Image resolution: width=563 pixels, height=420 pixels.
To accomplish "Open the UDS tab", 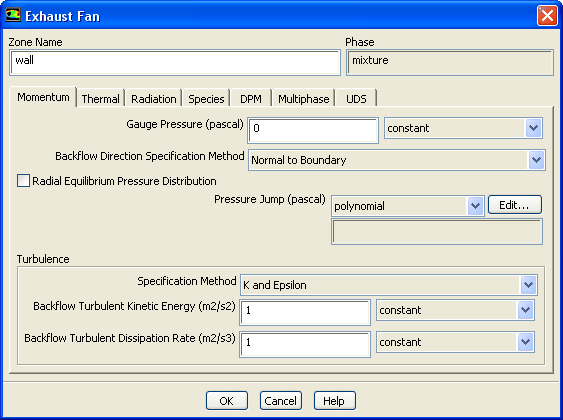I will [356, 99].
